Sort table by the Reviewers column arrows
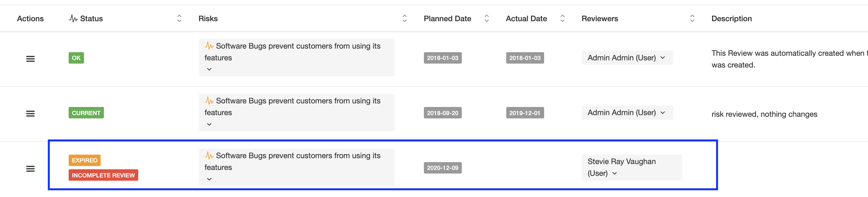Image resolution: width=868 pixels, height=197 pixels. point(692,19)
